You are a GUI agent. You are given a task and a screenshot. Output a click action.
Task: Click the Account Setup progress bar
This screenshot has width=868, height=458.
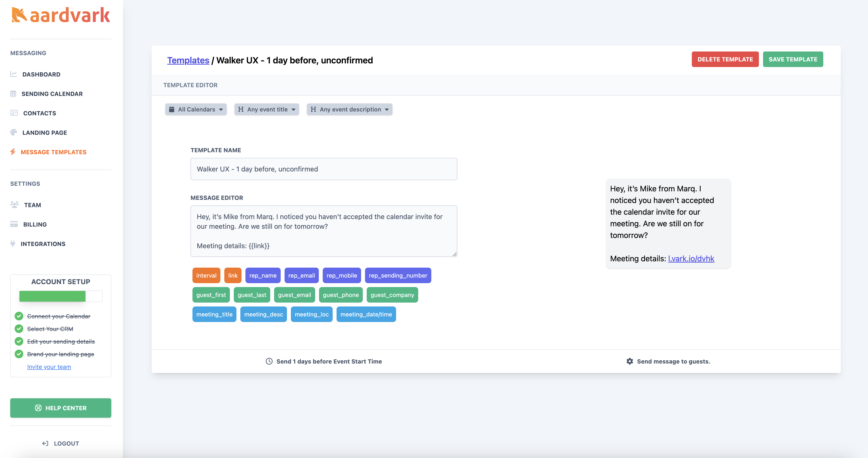[x=61, y=296]
